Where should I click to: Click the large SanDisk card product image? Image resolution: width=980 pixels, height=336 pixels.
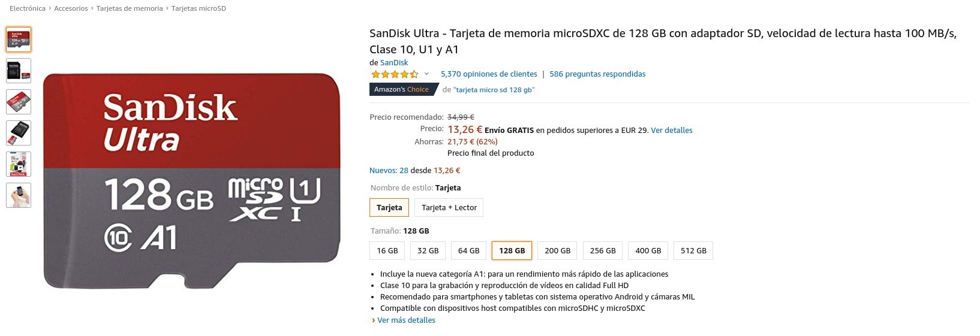click(x=192, y=180)
